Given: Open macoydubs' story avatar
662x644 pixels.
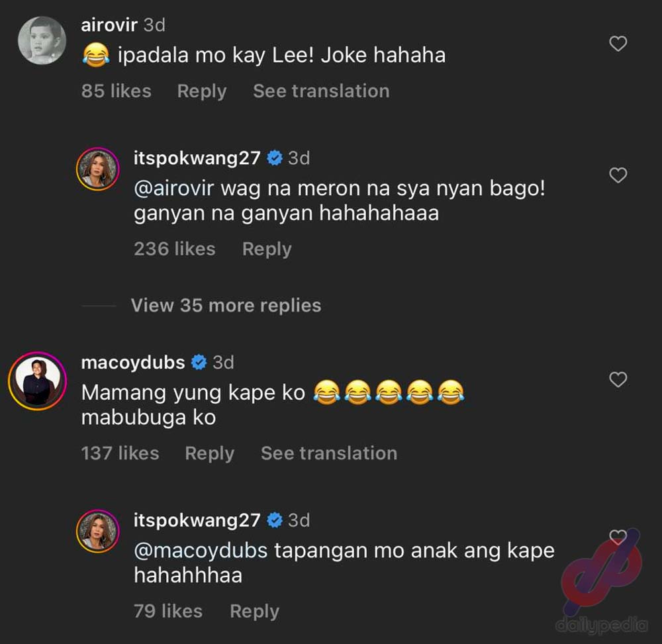Looking at the screenshot, I should click(x=38, y=381).
